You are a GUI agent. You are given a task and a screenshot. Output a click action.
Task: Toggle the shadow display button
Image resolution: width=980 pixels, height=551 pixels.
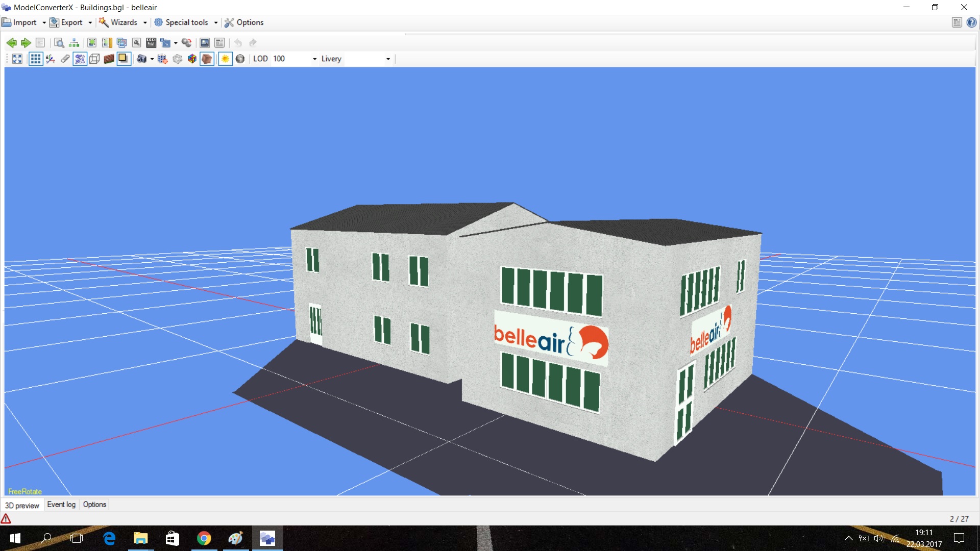click(x=124, y=59)
